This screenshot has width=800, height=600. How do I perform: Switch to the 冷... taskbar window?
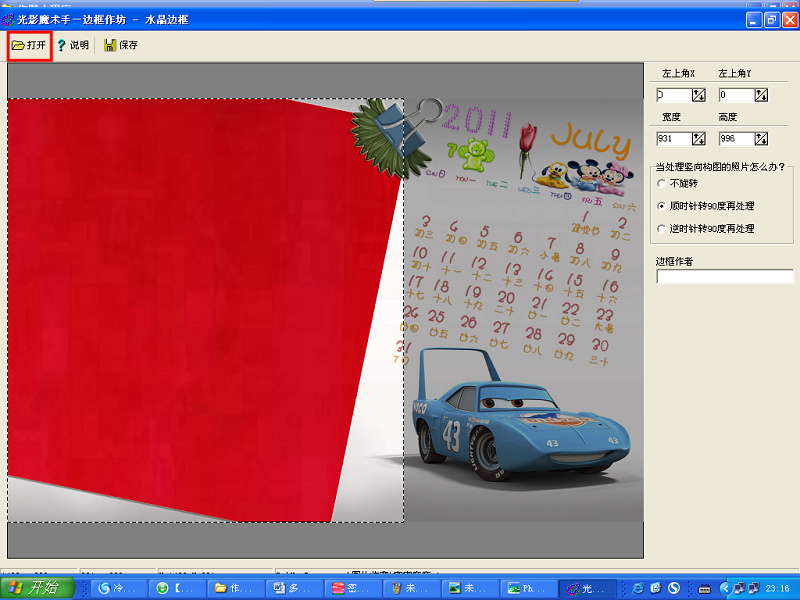point(120,588)
